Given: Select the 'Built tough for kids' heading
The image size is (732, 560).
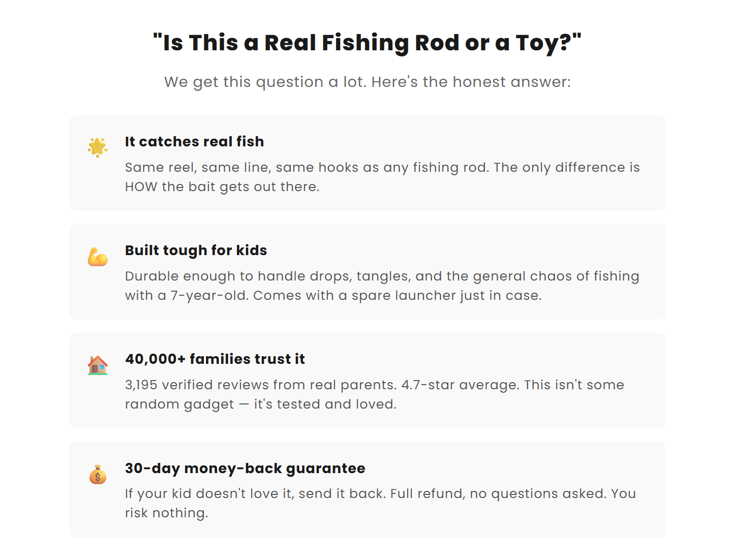Looking at the screenshot, I should [x=196, y=251].
